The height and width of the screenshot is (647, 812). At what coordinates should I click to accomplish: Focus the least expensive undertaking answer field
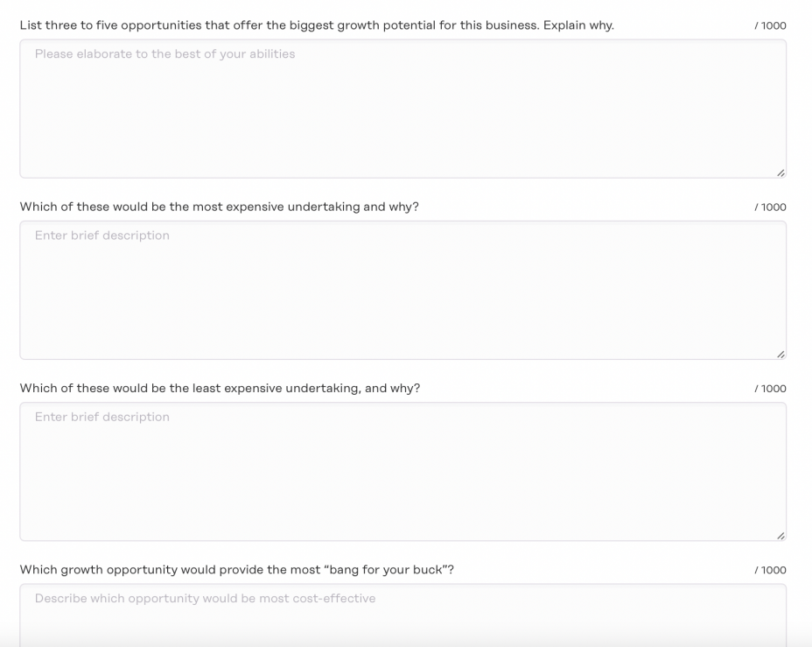click(x=404, y=471)
